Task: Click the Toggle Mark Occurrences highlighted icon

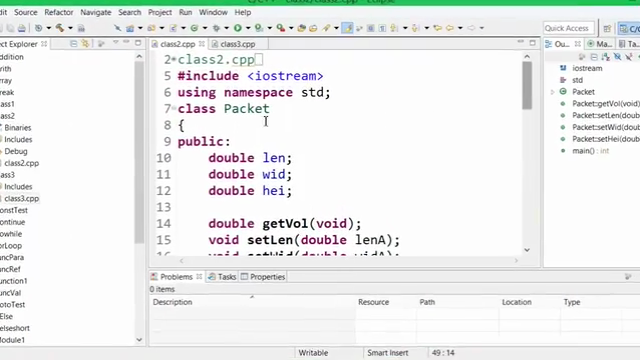Action: pyautogui.click(x=347, y=28)
